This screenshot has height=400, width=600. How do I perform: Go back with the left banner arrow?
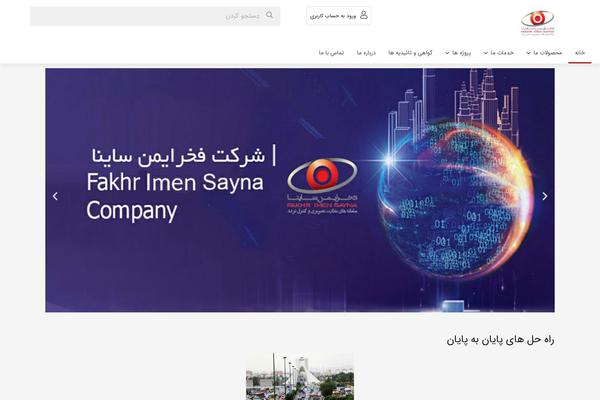coord(55,196)
